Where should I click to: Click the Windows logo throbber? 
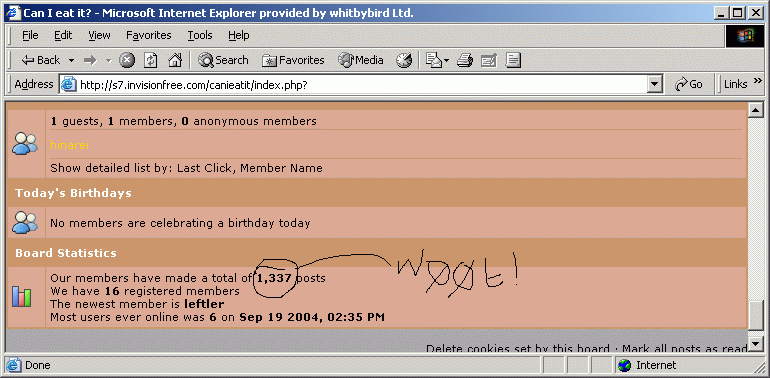click(744, 36)
